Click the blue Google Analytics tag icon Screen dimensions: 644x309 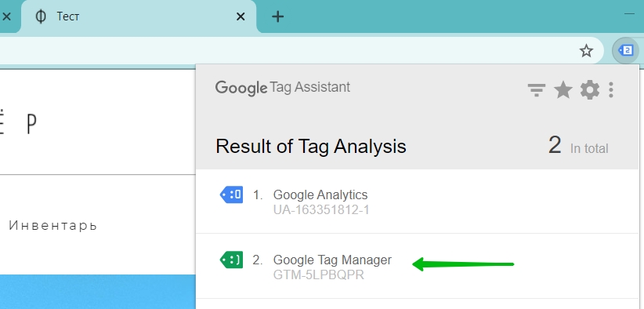pos(232,194)
